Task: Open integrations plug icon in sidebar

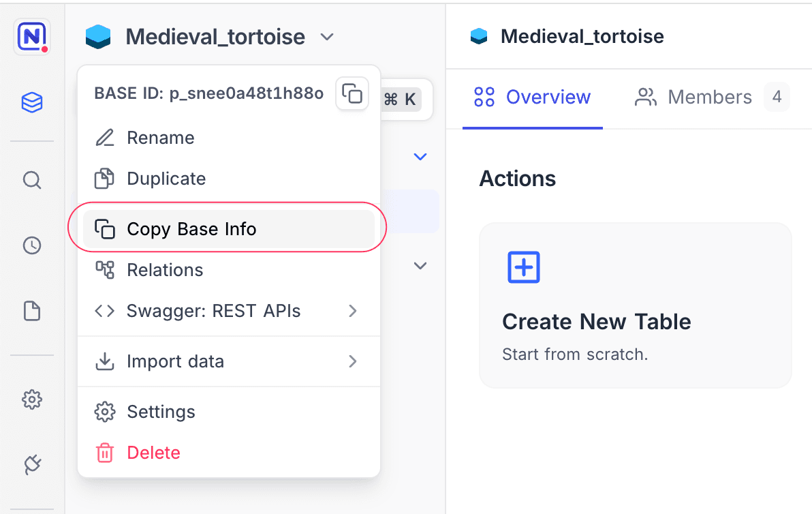Action: click(x=32, y=465)
